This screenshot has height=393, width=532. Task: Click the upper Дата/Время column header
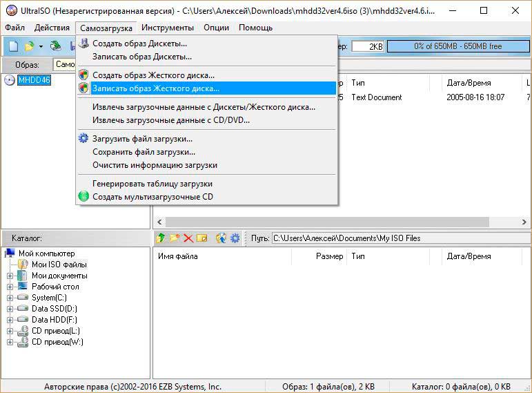482,83
